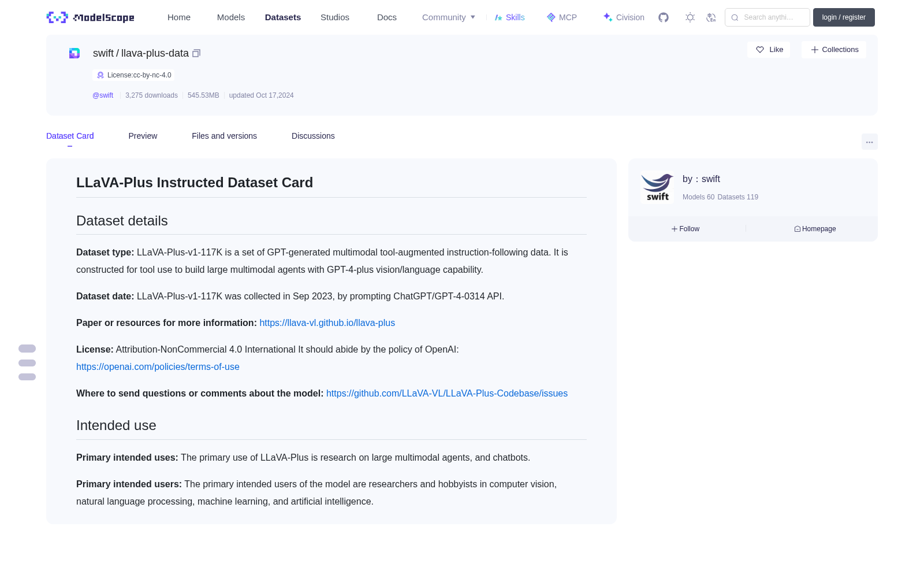This screenshot has height=578, width=924.
Task: Click the language switch icon
Action: click(x=711, y=17)
